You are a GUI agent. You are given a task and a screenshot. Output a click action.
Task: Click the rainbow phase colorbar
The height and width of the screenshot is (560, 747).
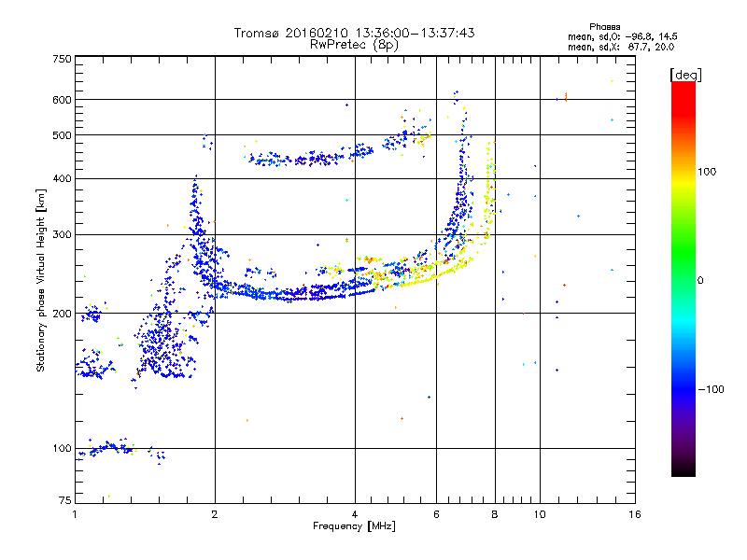pos(684,278)
